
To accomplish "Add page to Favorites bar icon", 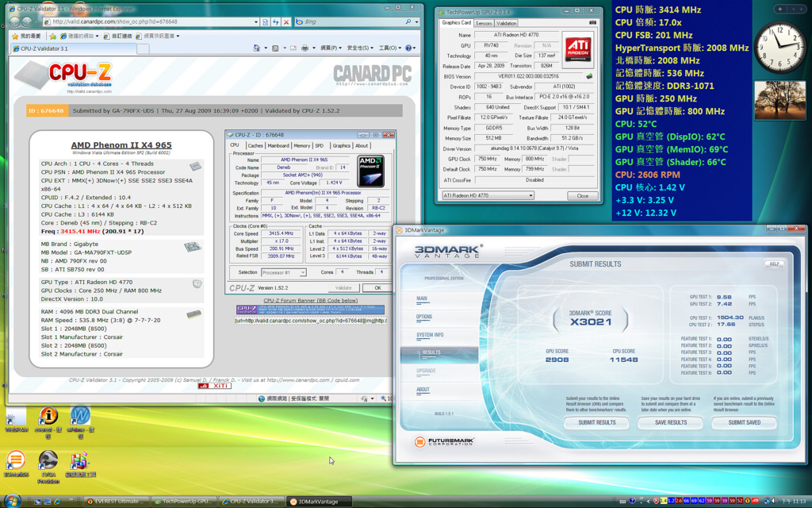I will click(x=53, y=36).
